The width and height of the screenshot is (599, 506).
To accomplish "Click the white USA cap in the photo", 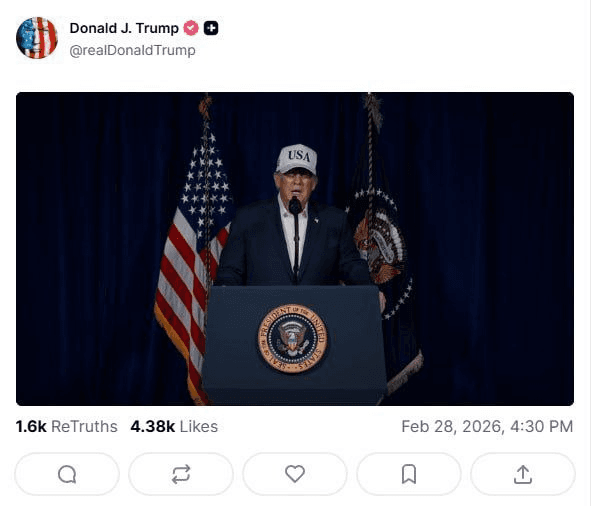I will pyautogui.click(x=297, y=159).
